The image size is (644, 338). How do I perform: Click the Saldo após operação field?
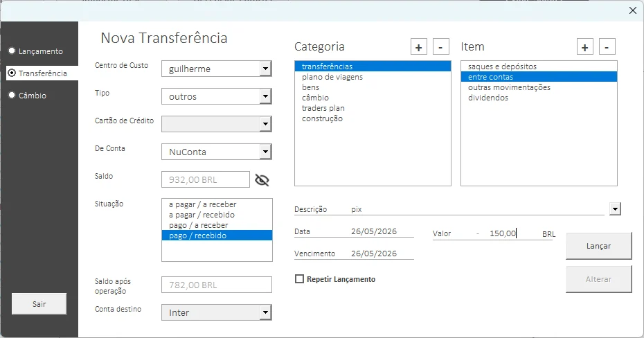click(x=217, y=285)
